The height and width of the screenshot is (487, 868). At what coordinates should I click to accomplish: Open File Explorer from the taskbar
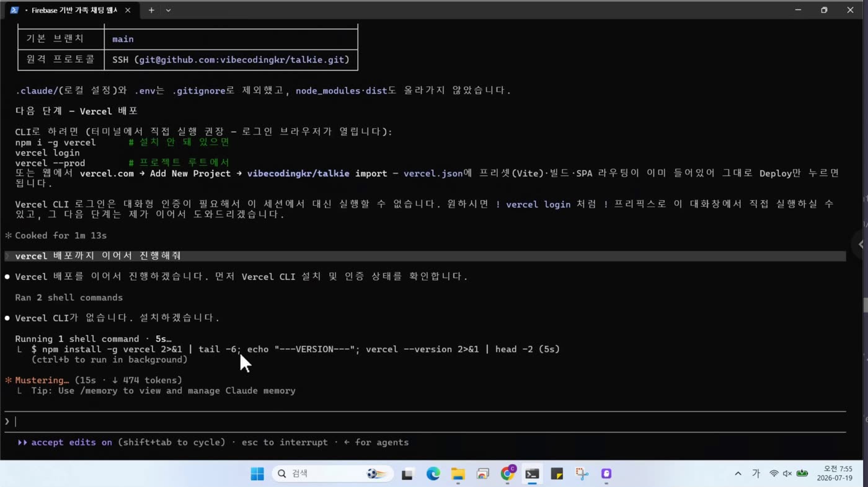click(x=458, y=474)
